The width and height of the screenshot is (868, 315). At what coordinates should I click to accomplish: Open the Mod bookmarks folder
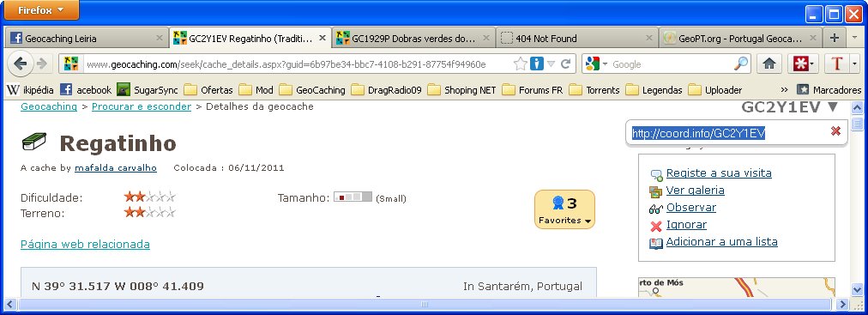256,89
